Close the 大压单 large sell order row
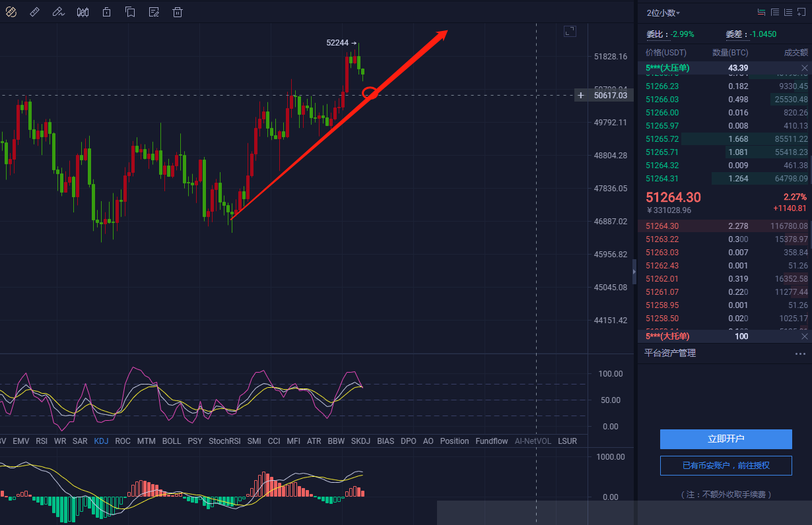 pos(804,68)
